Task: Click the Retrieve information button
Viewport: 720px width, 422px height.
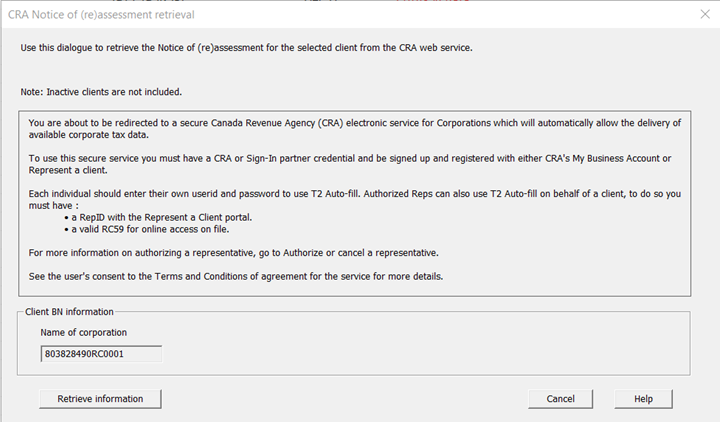Action: click(100, 398)
